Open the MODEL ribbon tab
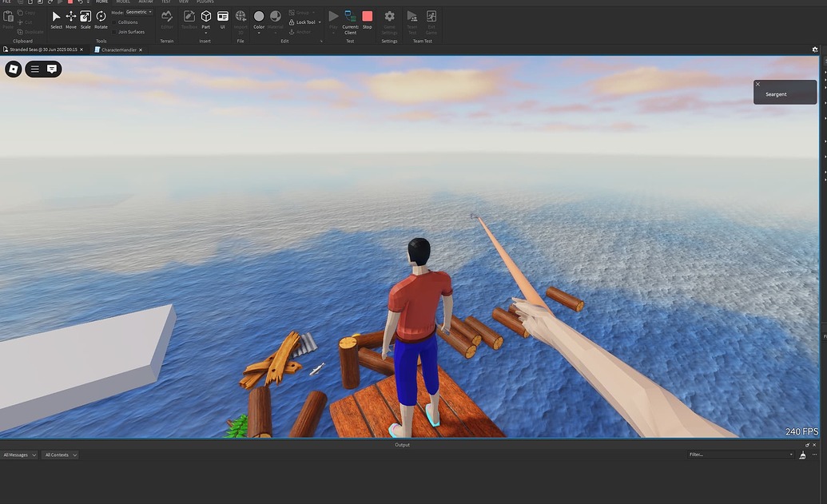The image size is (827, 504). point(123,2)
